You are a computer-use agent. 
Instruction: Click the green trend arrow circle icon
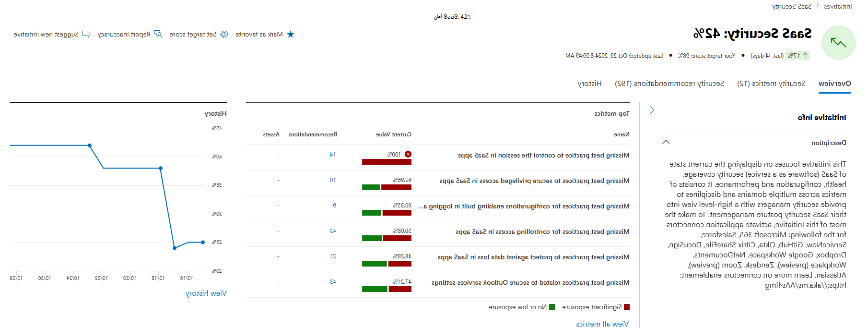(x=838, y=43)
